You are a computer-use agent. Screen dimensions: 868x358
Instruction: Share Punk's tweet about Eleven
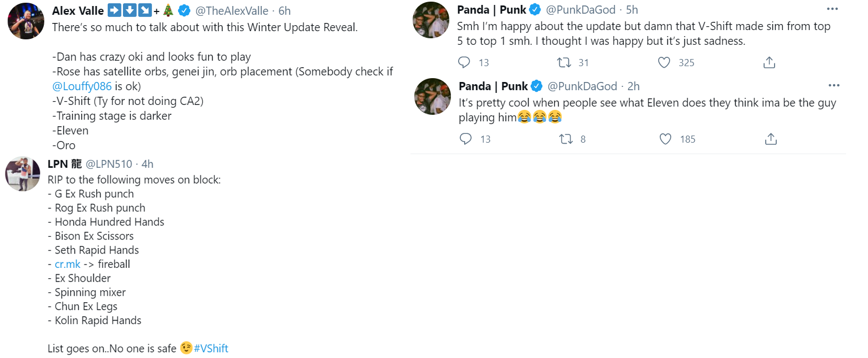click(x=771, y=139)
